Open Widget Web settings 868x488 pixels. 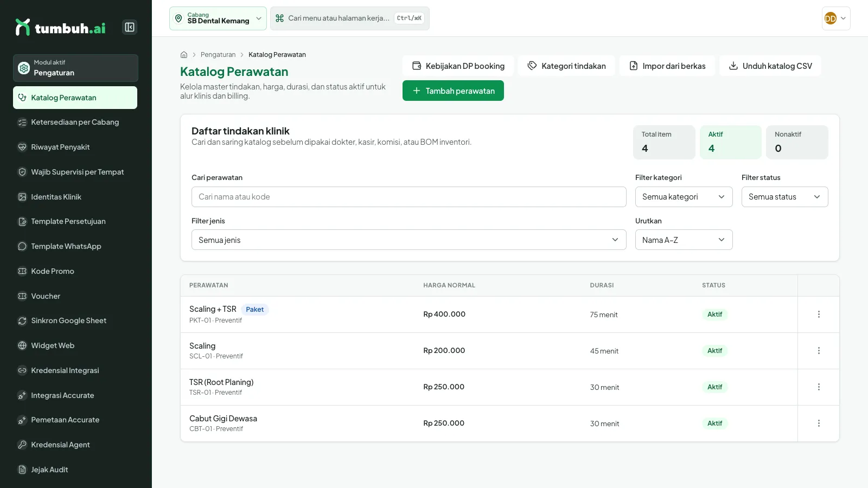pos(75,346)
